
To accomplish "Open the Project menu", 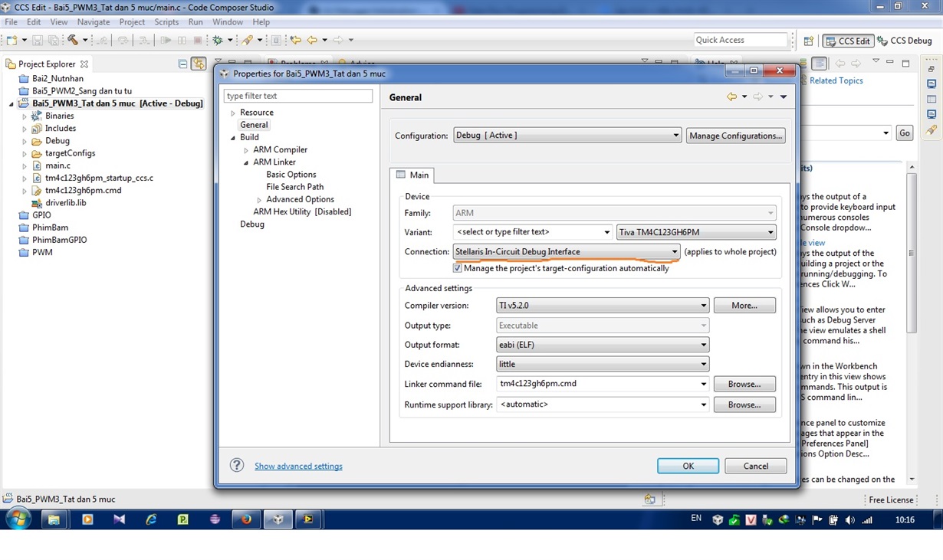I will point(132,22).
